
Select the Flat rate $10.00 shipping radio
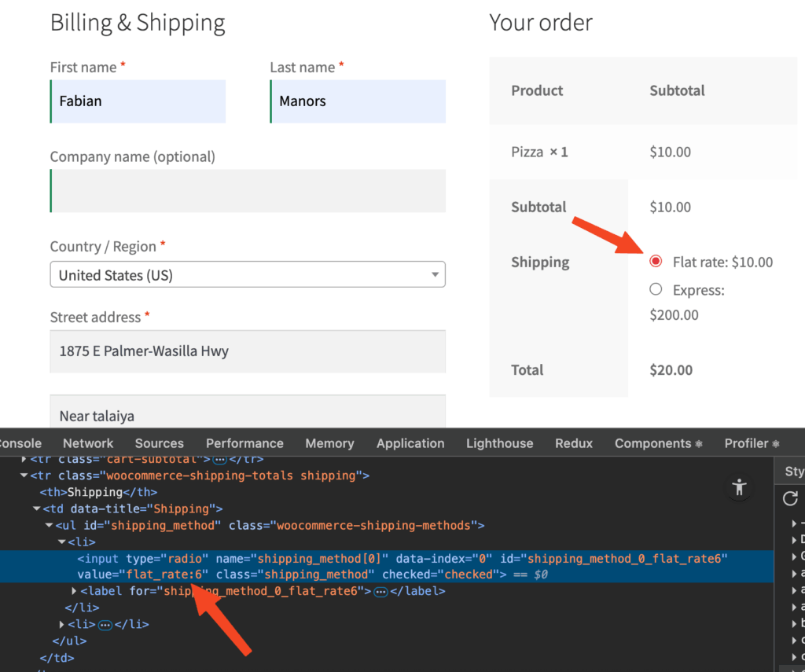[655, 260]
